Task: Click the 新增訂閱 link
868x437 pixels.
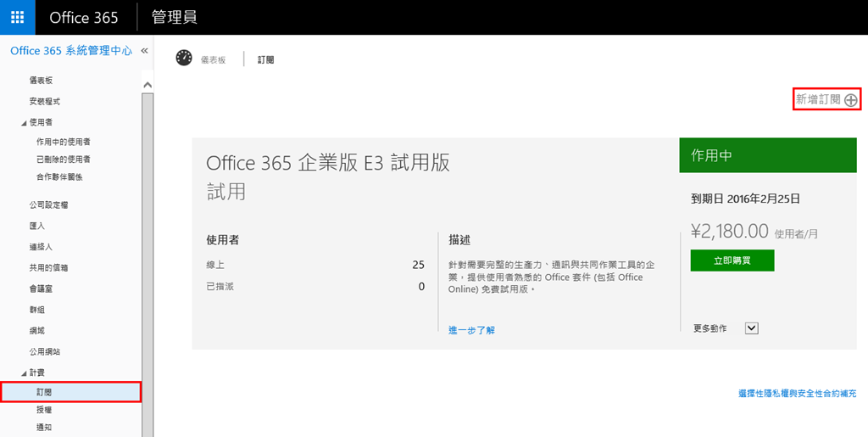Action: pos(818,99)
